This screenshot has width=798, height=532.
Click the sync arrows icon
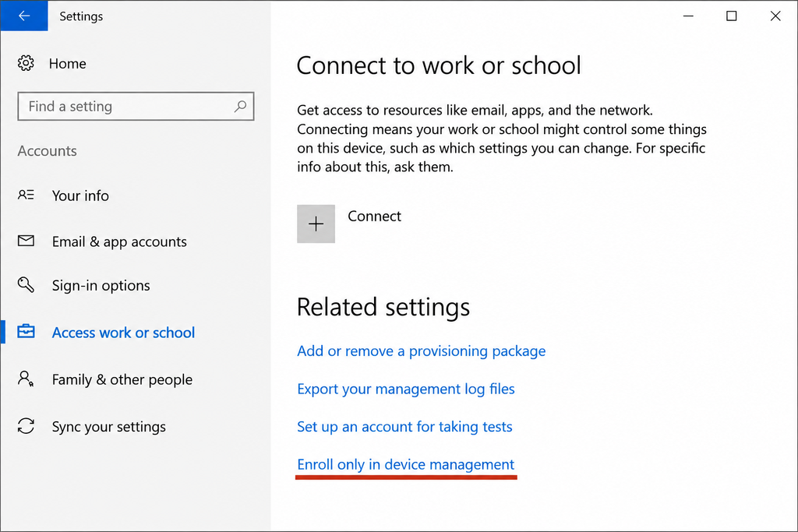[x=26, y=426]
